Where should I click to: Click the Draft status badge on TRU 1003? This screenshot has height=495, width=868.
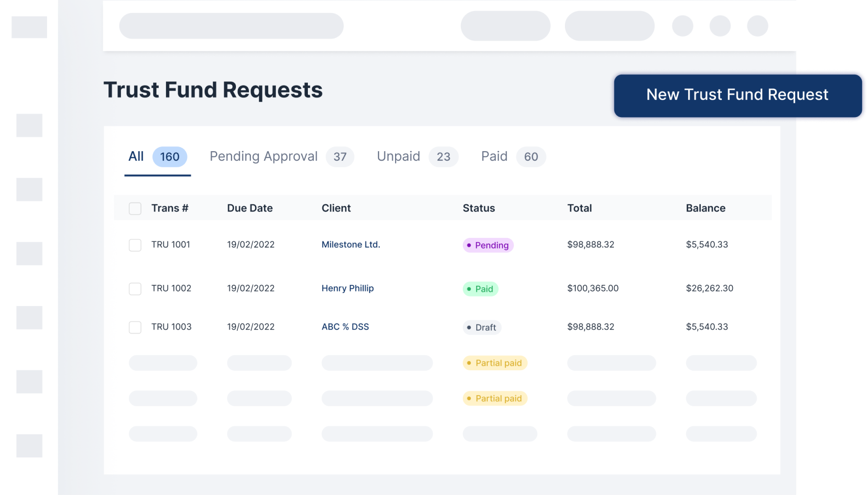coord(481,327)
